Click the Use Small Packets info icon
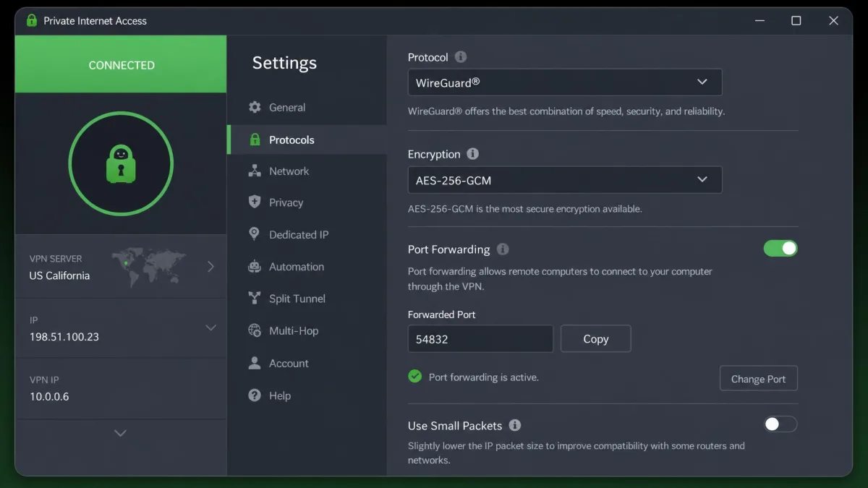This screenshot has height=488, width=868. pos(515,426)
